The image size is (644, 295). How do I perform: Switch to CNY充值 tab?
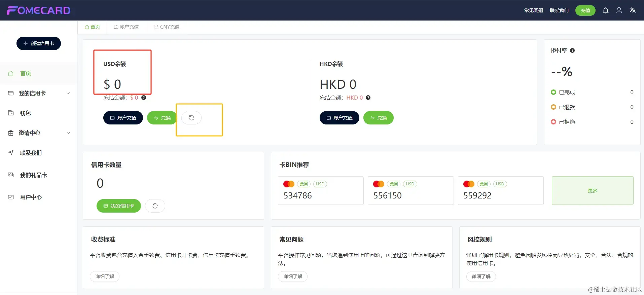(x=167, y=27)
